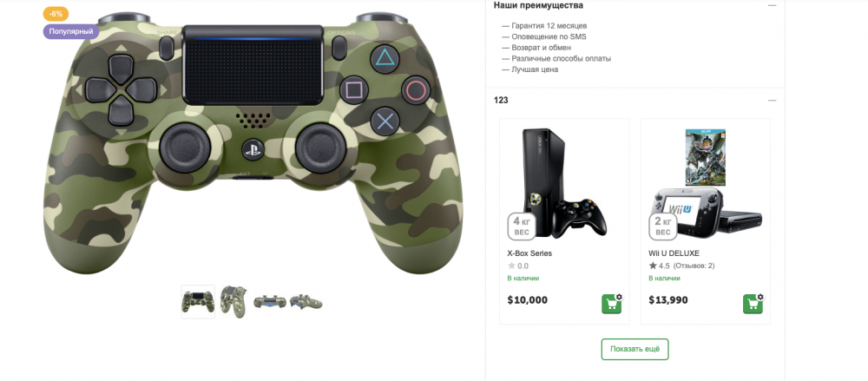
Task: Click the -6% discount badge
Action: point(56,14)
